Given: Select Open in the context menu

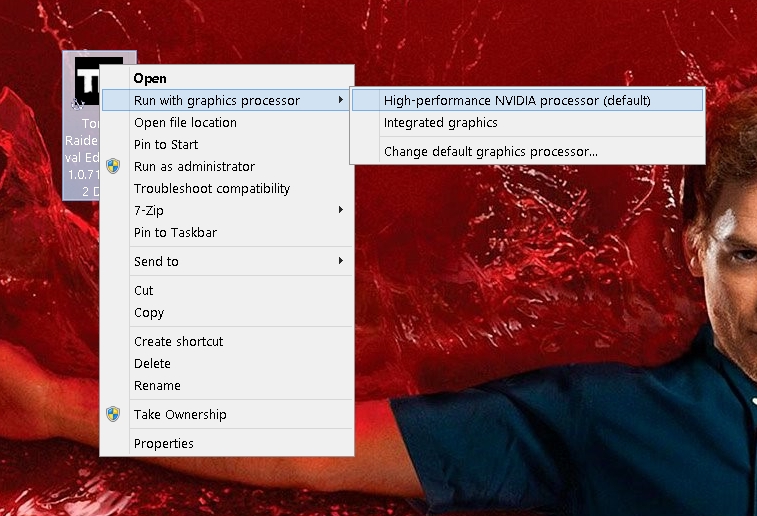Looking at the screenshot, I should click(x=227, y=78).
